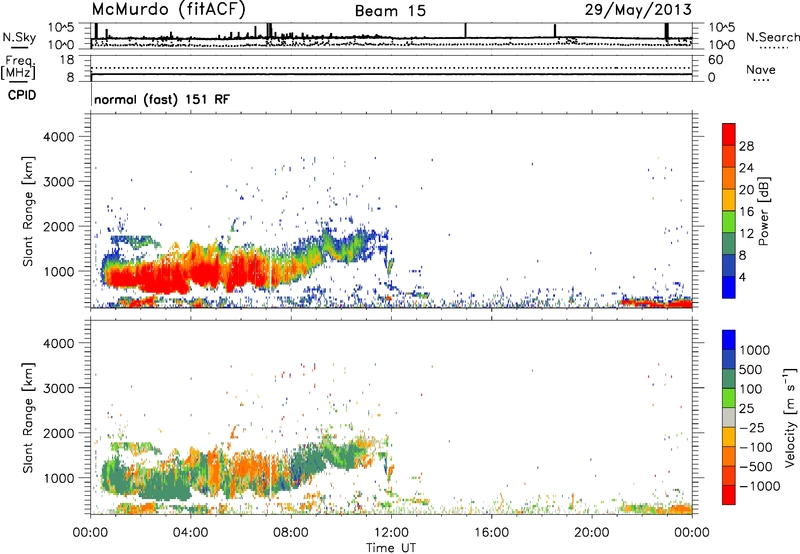Click the Power [dB] color bar label
The image size is (800, 554).
(763, 211)
